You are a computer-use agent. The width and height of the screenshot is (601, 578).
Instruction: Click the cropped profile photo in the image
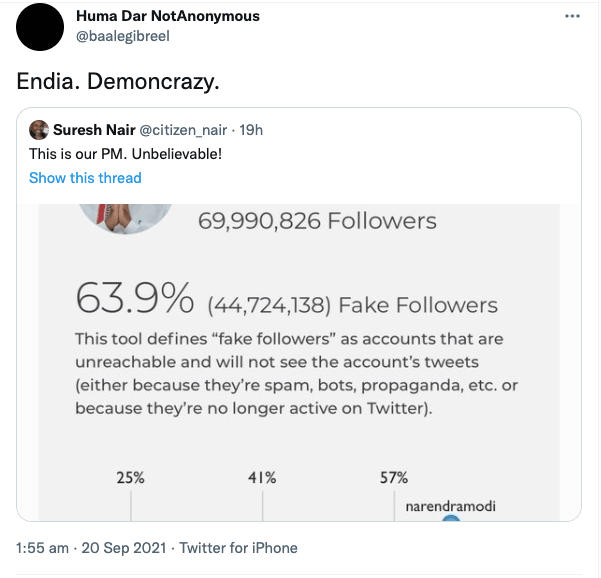coord(134,215)
